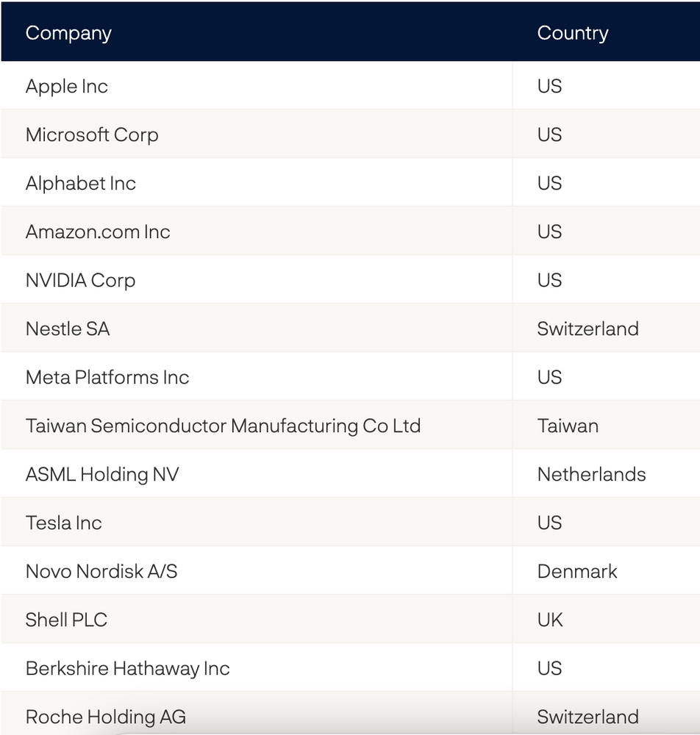Click the Taiwan country cell
Viewport: 700px width, 735px height.
click(x=568, y=426)
